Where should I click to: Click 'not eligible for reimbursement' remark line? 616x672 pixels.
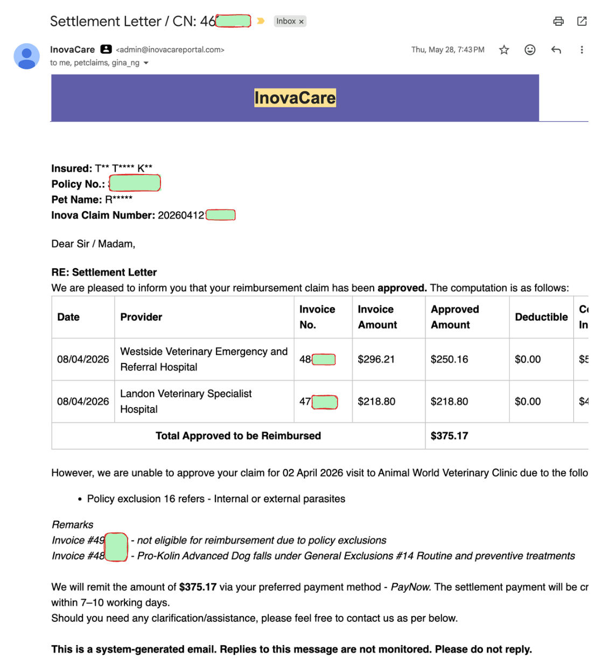point(219,540)
